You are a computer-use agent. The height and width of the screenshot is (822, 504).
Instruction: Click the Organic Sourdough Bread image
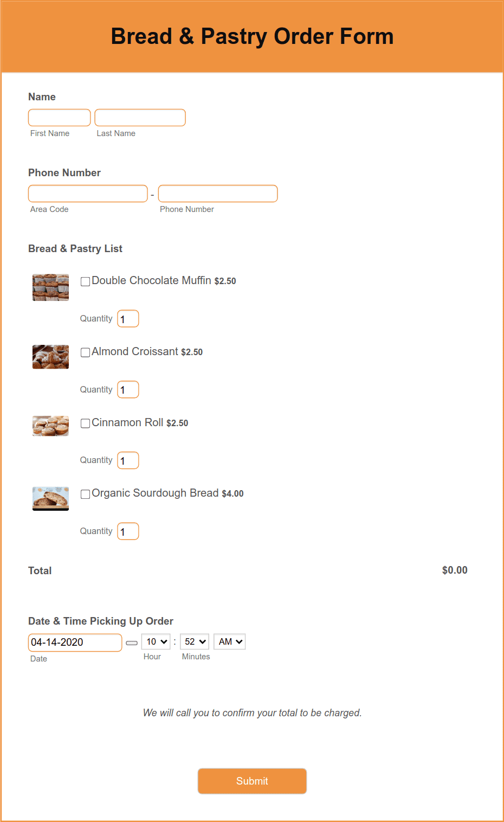50,498
